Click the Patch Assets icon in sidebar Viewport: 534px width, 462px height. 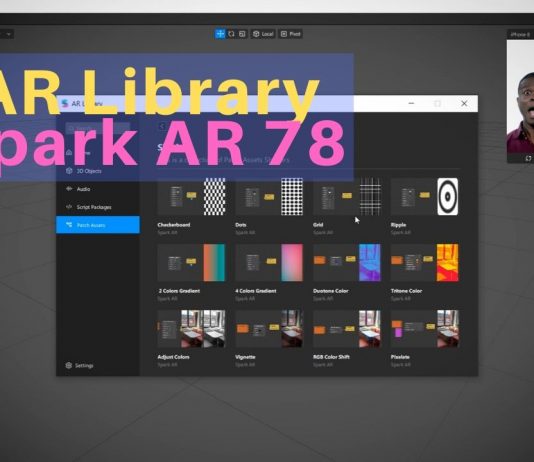[69, 225]
